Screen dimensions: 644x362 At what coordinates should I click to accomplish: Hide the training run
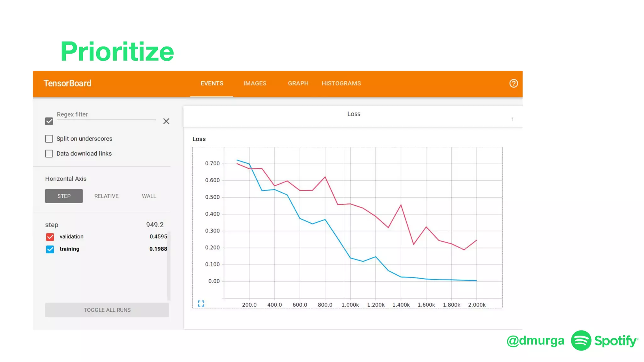click(x=50, y=249)
